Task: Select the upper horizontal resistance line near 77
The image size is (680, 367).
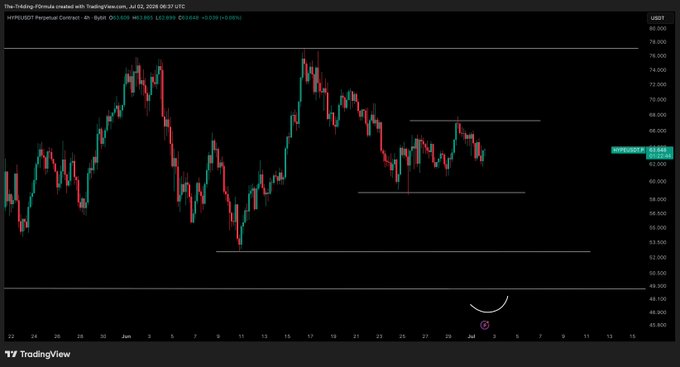Action: point(321,49)
